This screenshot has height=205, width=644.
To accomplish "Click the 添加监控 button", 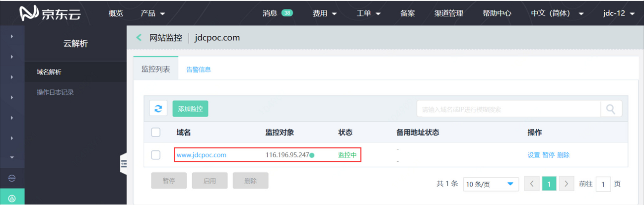I will coord(190,109).
